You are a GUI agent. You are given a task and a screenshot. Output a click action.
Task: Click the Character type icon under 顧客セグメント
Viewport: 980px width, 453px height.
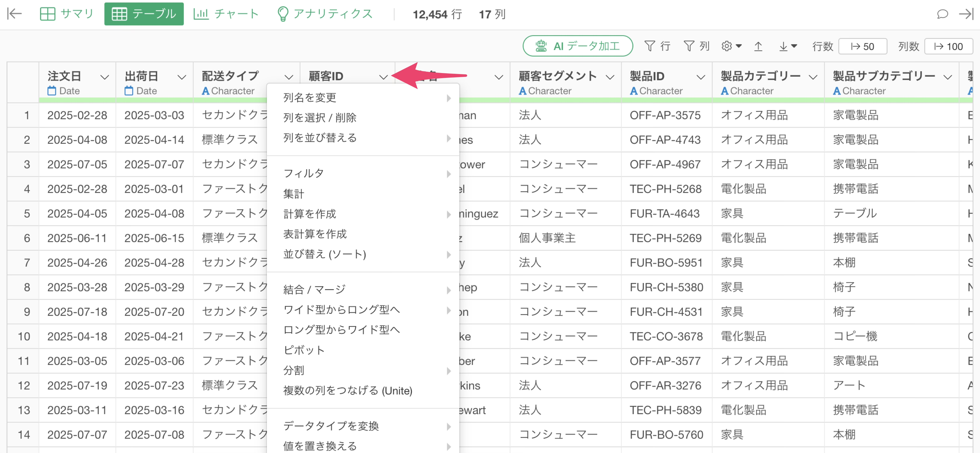coord(523,91)
